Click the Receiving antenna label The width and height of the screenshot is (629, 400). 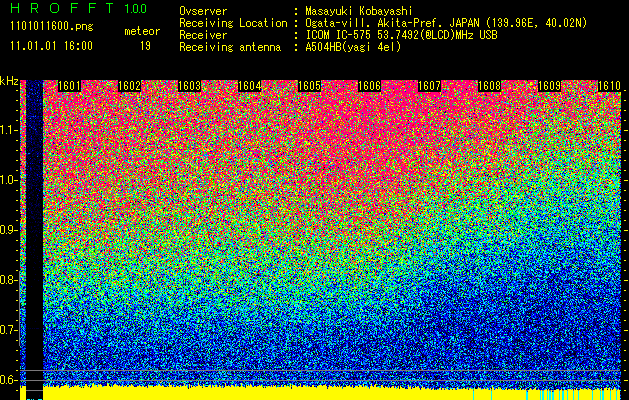click(x=230, y=47)
